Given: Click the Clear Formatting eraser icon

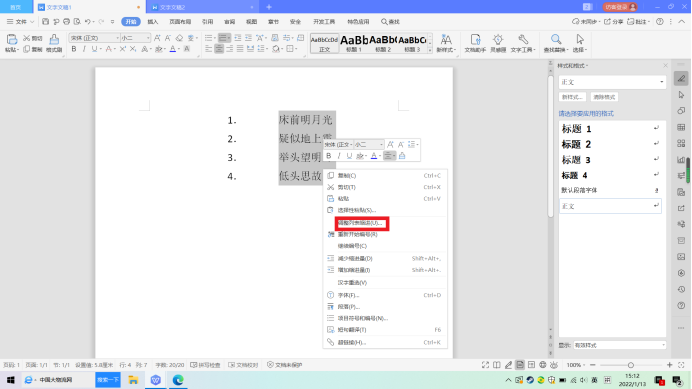Looking at the screenshot, I should [179, 38].
